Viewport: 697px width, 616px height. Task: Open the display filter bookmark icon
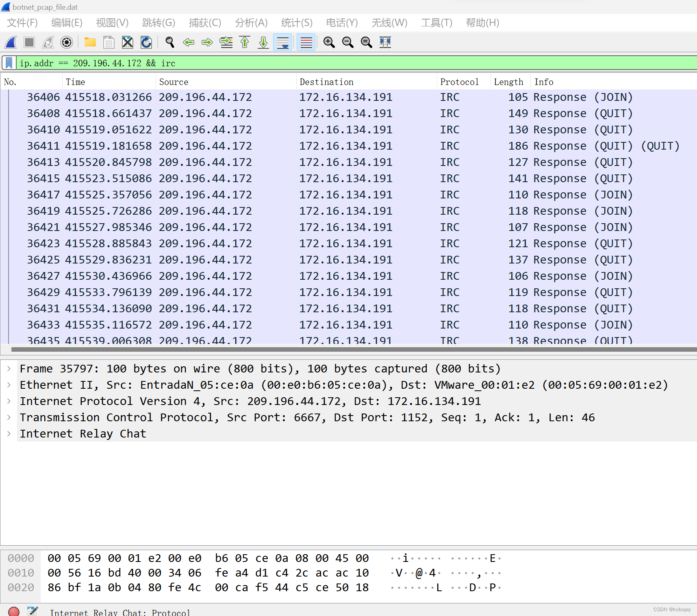point(9,63)
